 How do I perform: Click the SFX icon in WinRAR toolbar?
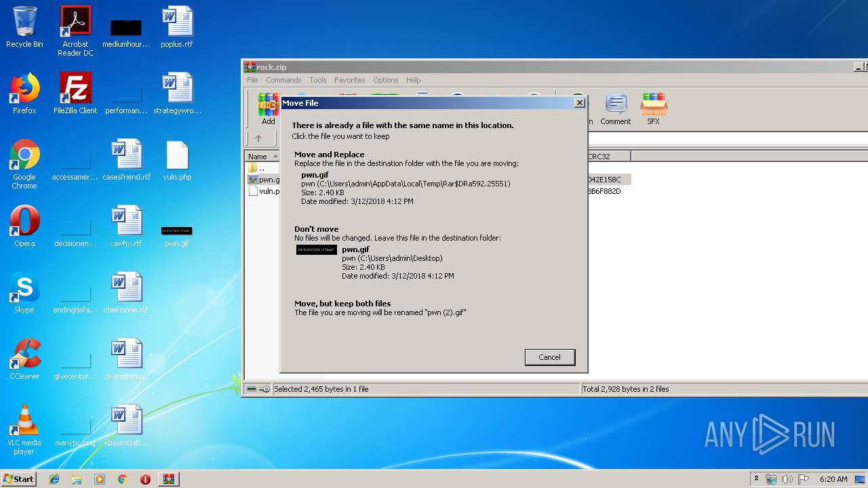pyautogui.click(x=653, y=110)
